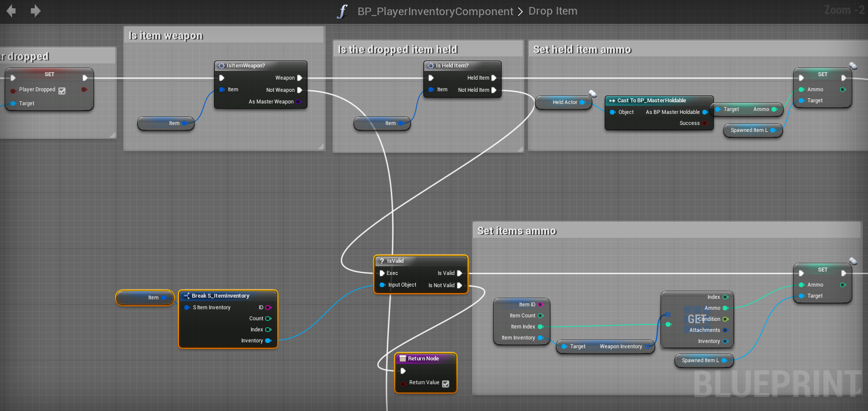868x411 pixels.
Task: Click the Is Held Item? node icon
Action: [430, 66]
